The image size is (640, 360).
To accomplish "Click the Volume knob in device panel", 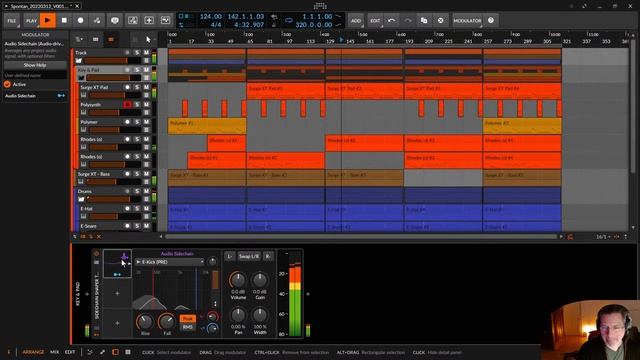I will coord(238,280).
